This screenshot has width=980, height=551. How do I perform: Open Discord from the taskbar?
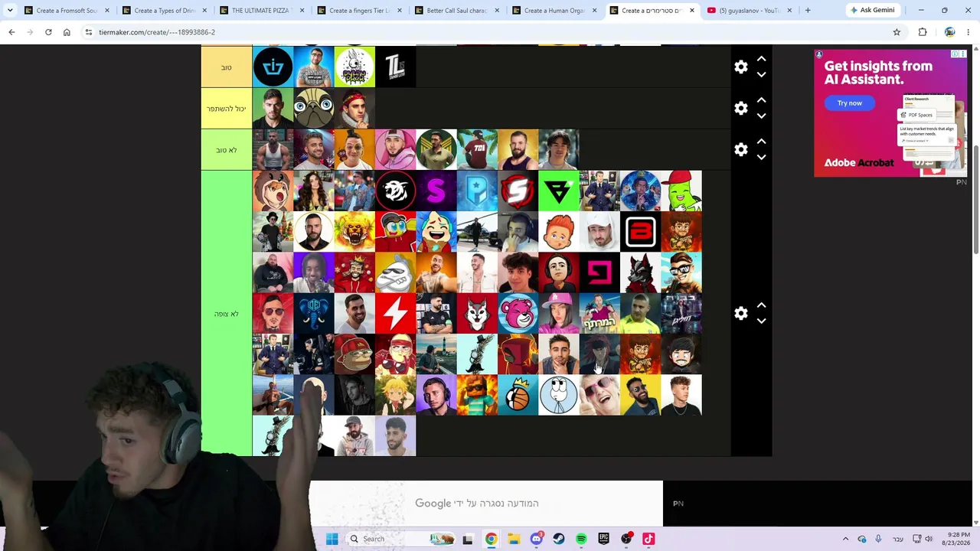pos(536,539)
